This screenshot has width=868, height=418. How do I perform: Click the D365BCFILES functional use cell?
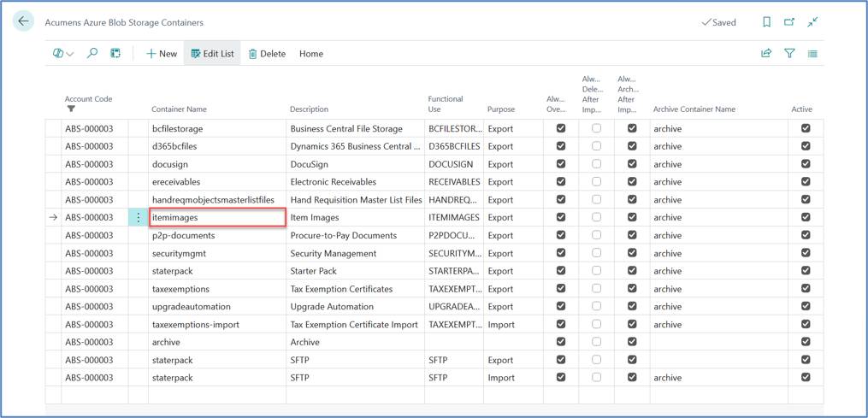coord(454,146)
